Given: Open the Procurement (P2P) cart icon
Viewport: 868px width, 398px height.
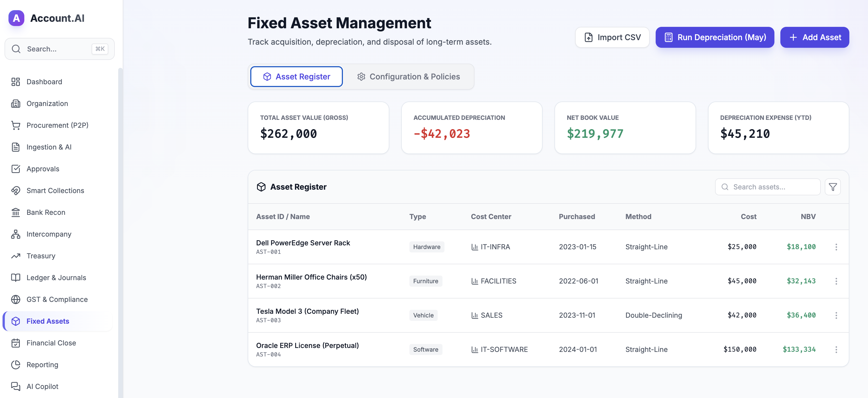Looking at the screenshot, I should tap(16, 125).
